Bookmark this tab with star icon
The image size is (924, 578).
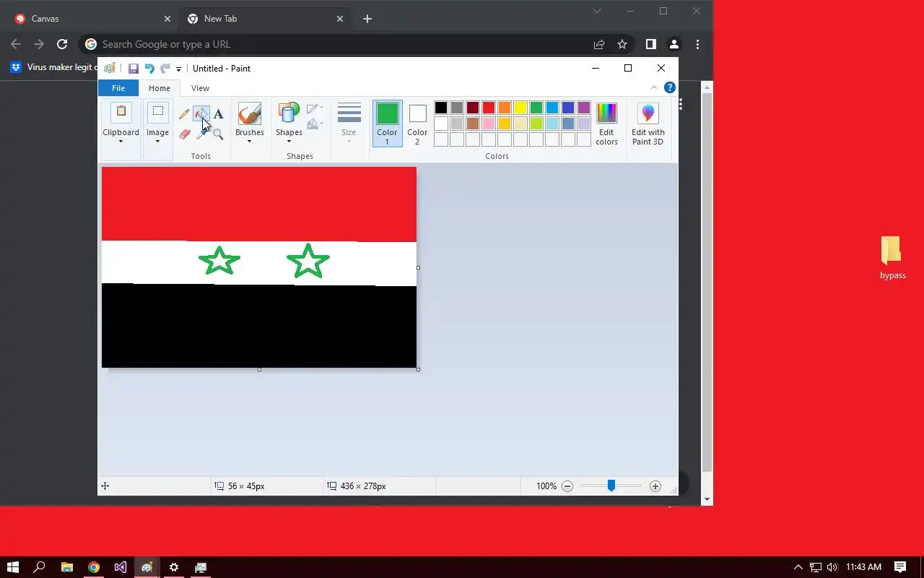622,44
